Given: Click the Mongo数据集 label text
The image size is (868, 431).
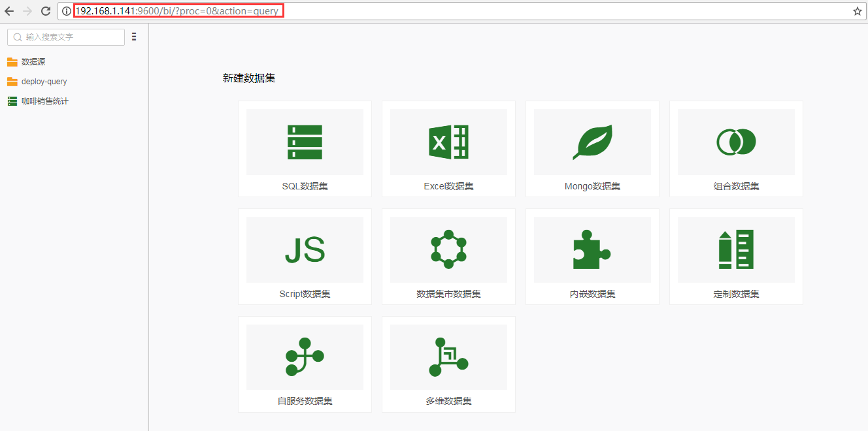Looking at the screenshot, I should click(x=592, y=186).
